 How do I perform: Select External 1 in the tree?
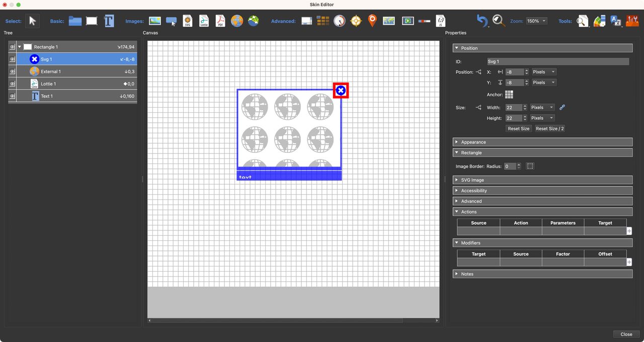point(51,71)
